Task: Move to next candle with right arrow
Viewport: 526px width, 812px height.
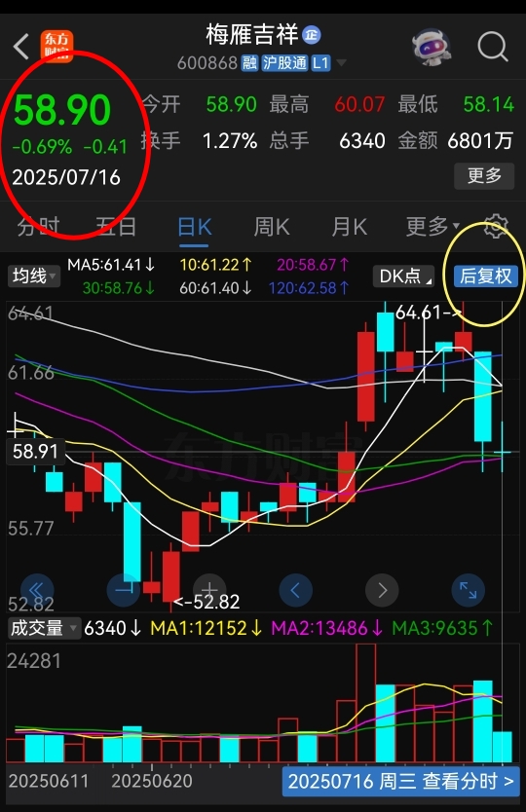Action: (x=382, y=590)
